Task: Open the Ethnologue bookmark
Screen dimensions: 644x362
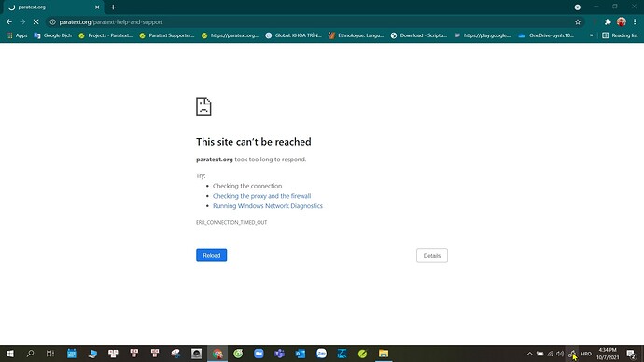Action: coord(356,35)
